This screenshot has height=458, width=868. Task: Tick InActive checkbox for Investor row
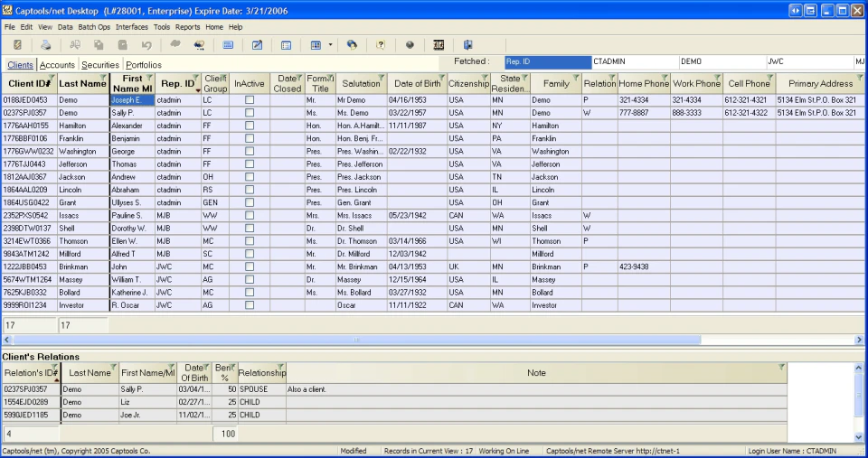click(250, 304)
